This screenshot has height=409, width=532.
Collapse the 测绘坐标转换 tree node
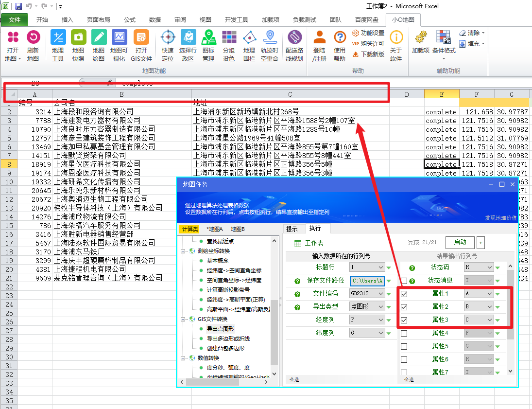(x=183, y=251)
